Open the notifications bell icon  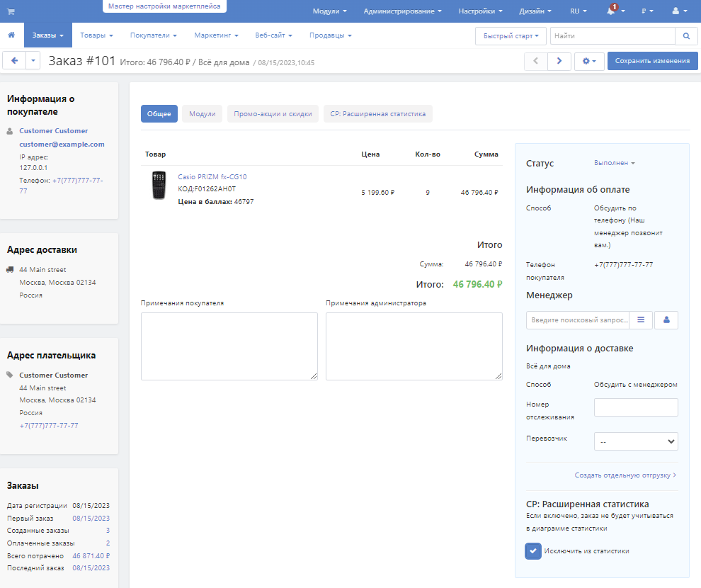point(611,11)
